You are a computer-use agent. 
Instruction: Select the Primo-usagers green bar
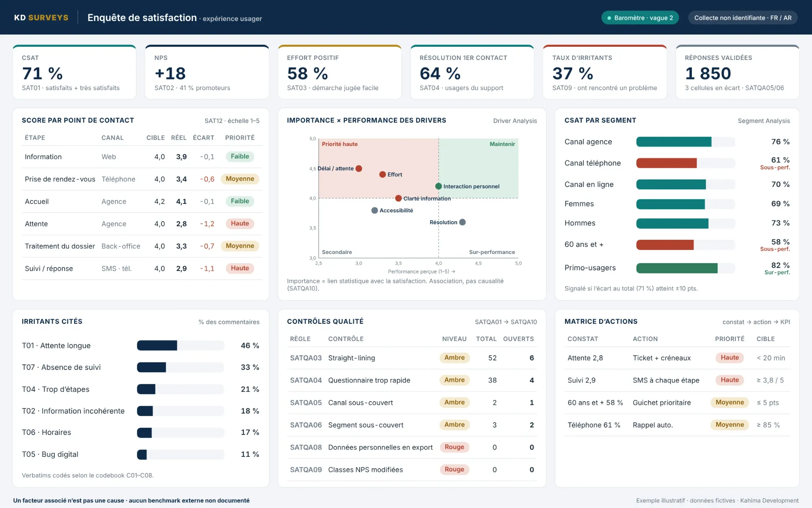677,268
